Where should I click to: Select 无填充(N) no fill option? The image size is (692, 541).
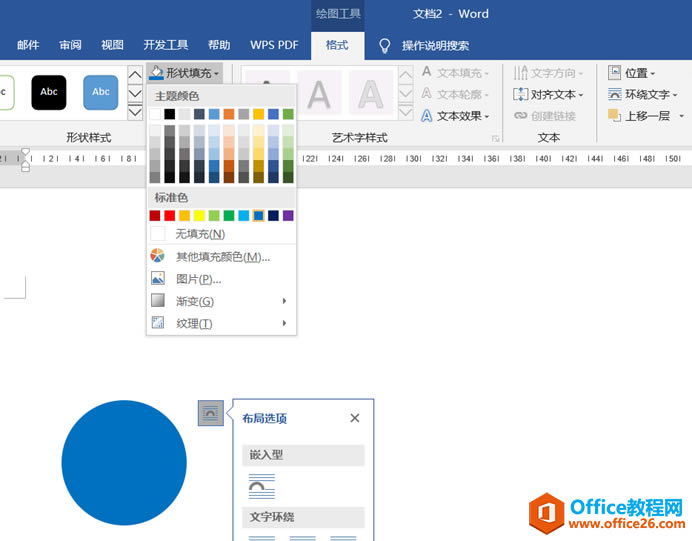(x=221, y=233)
